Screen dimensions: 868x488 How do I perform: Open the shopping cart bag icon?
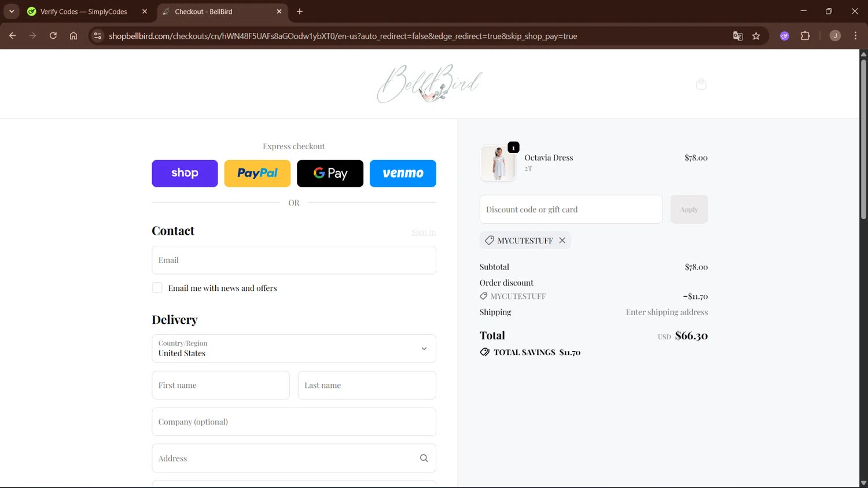click(701, 84)
